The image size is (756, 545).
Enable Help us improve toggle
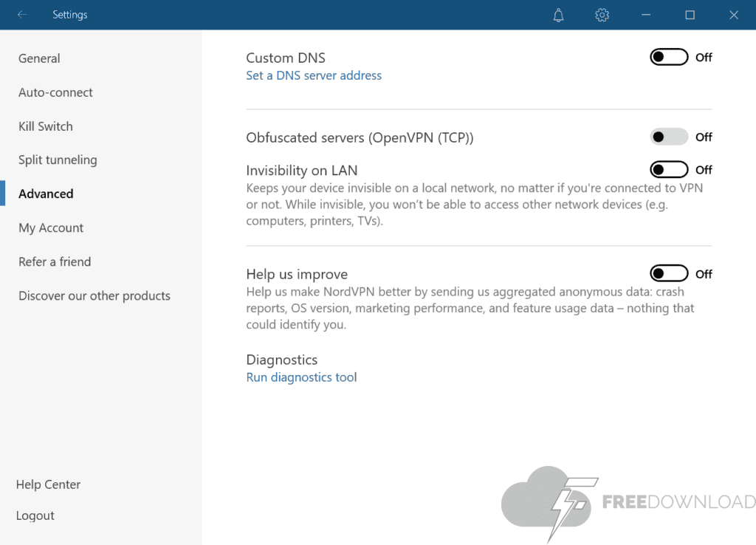click(x=669, y=274)
